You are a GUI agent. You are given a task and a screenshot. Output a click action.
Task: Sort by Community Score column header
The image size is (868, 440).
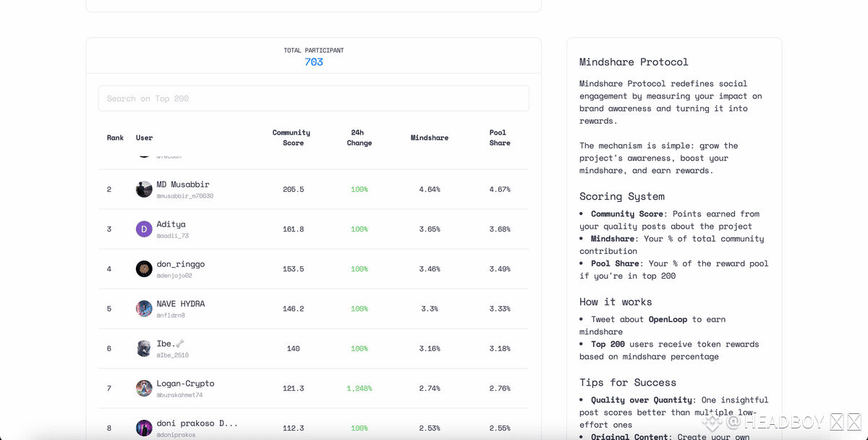[x=292, y=137]
